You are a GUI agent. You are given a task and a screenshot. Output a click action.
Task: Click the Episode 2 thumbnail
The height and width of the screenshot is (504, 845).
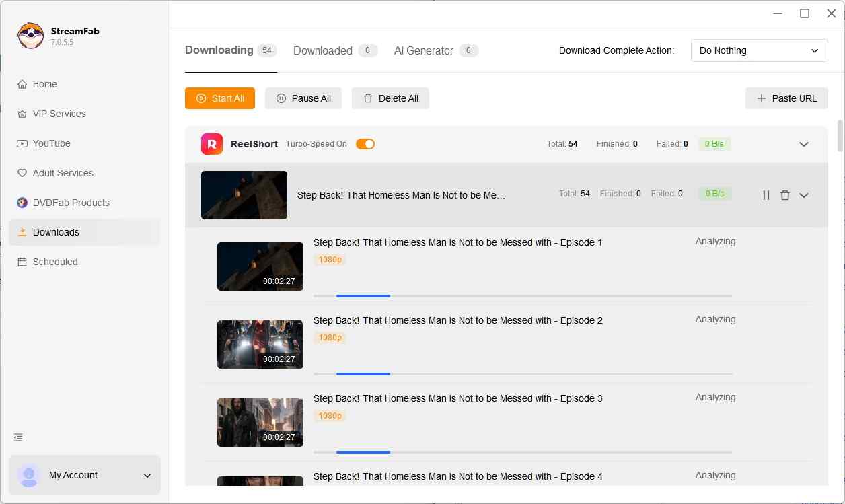pyautogui.click(x=260, y=345)
